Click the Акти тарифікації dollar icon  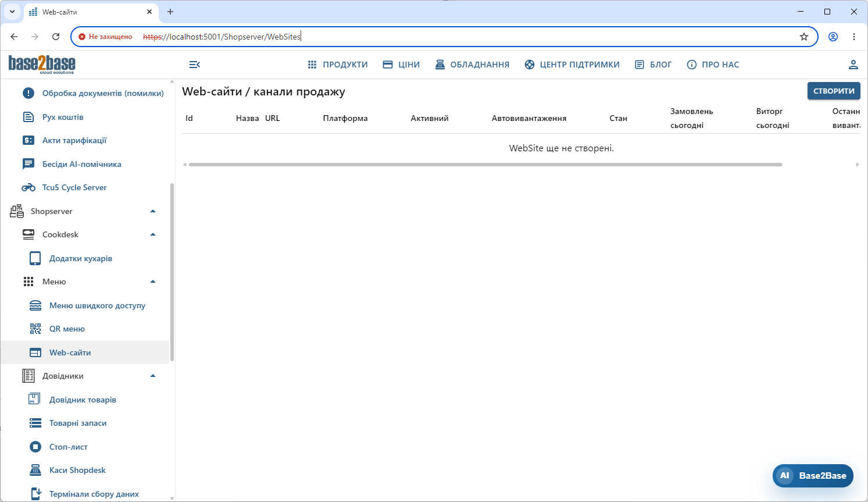(x=28, y=140)
